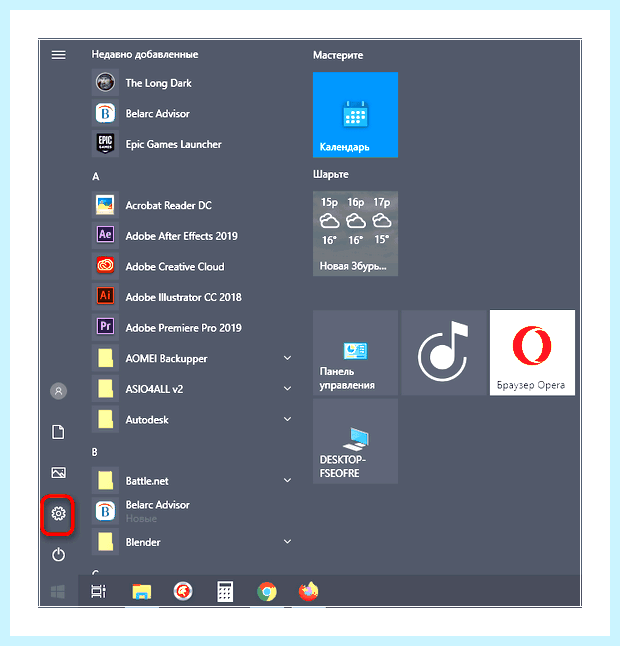Open Calculator from the taskbar

(225, 592)
